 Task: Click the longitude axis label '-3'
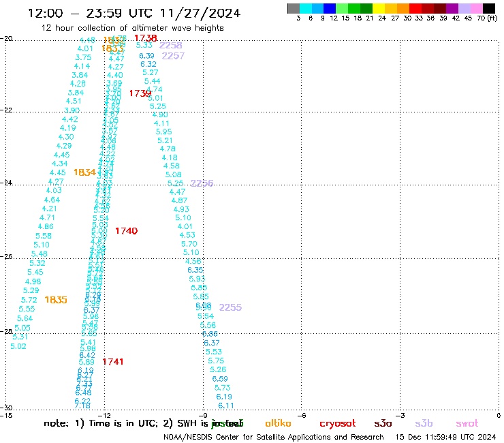click(x=400, y=415)
